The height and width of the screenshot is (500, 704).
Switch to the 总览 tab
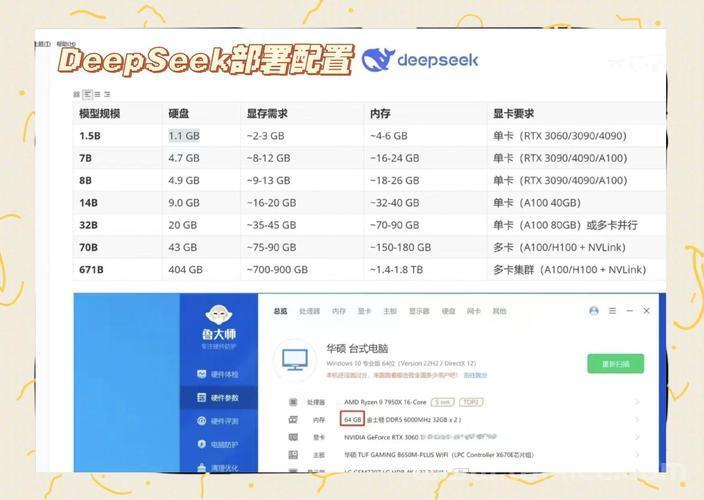pos(280,311)
